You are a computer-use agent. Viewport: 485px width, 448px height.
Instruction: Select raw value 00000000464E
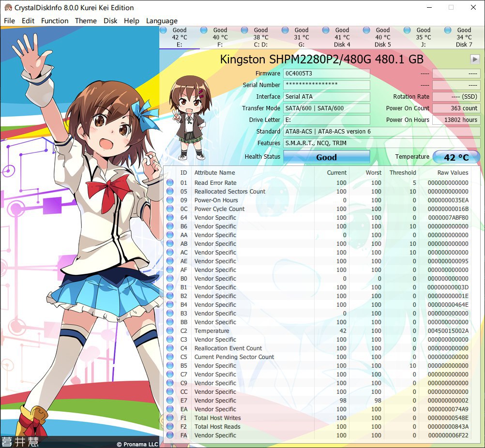click(448, 304)
